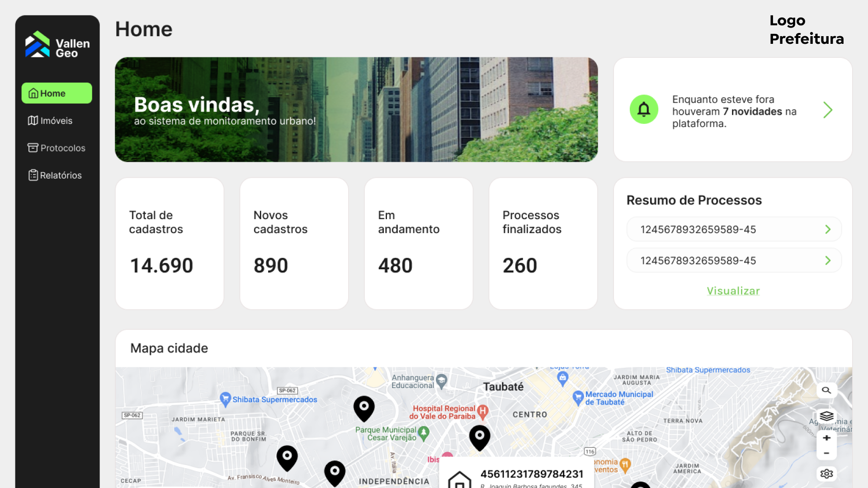
Task: Expand the notifications card chevron
Action: pos(827,110)
